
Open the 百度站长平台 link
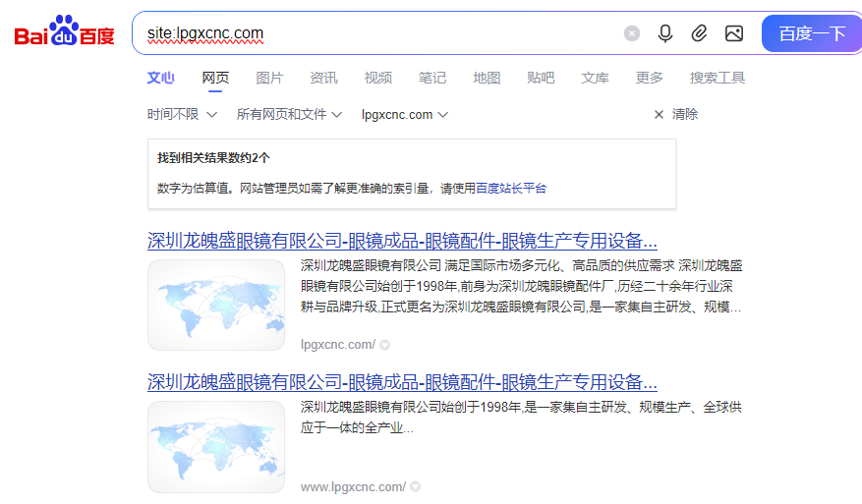511,189
